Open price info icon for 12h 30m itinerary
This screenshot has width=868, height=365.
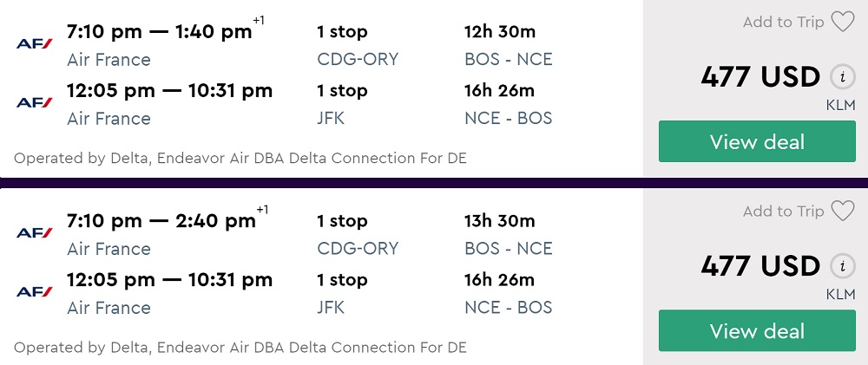pos(841,77)
